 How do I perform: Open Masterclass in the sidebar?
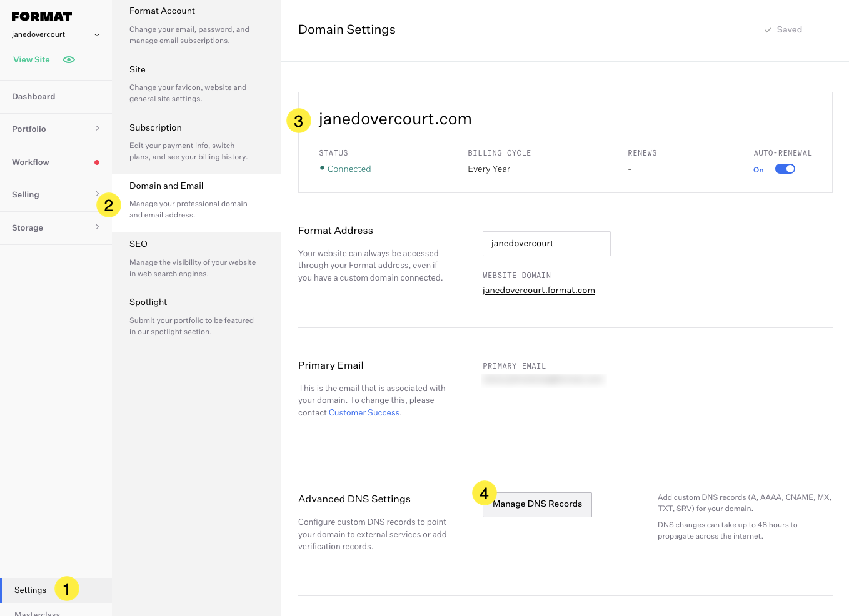pyautogui.click(x=37, y=614)
